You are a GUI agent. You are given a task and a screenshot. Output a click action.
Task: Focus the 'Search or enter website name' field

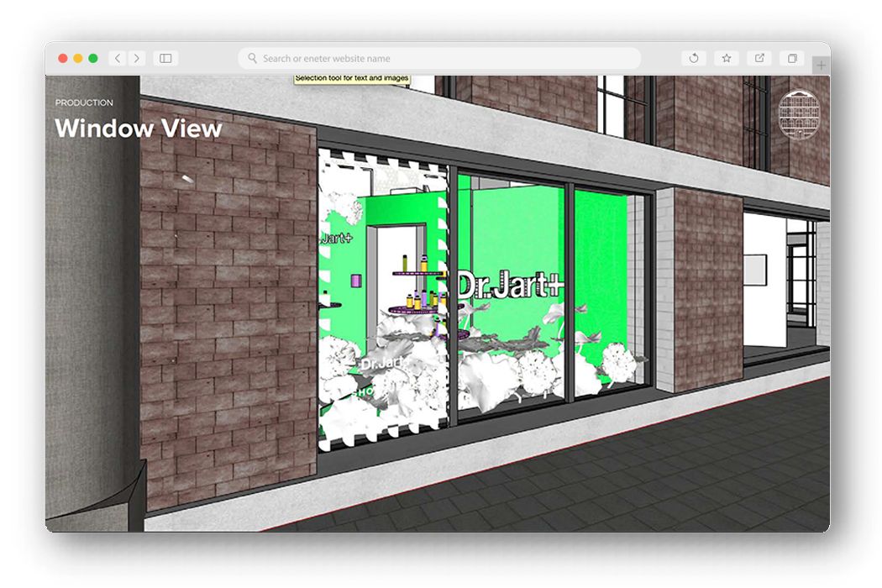[439, 59]
